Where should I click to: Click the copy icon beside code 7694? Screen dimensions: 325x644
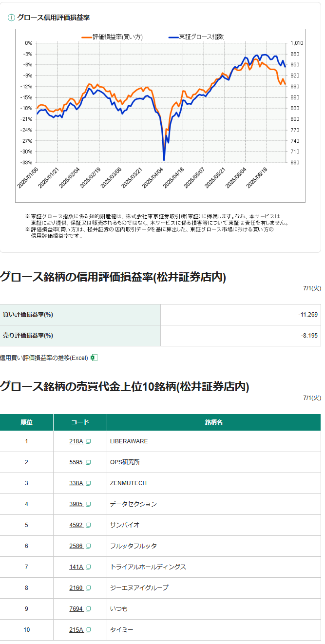88,609
